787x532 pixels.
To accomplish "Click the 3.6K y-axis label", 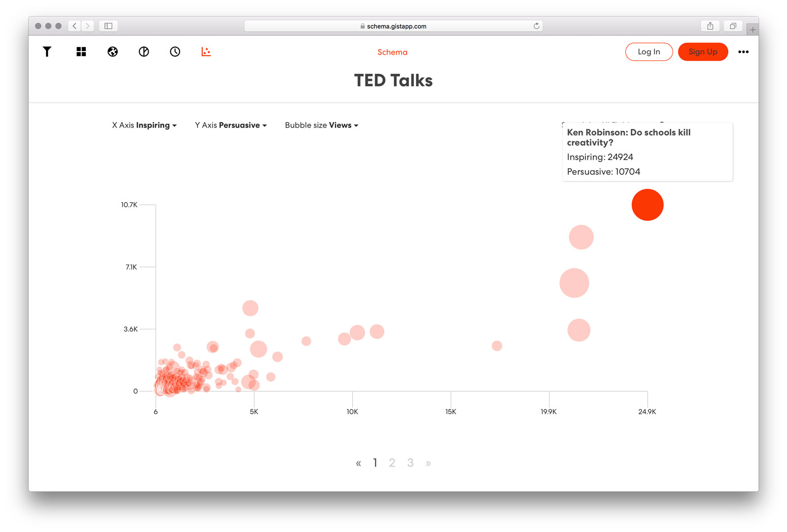I will [130, 329].
